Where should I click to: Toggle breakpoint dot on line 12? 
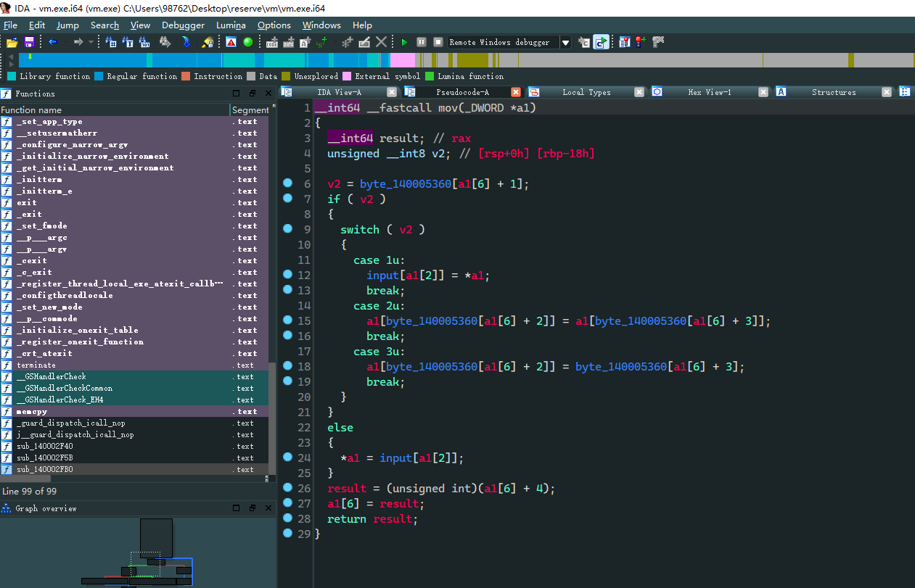tap(287, 274)
